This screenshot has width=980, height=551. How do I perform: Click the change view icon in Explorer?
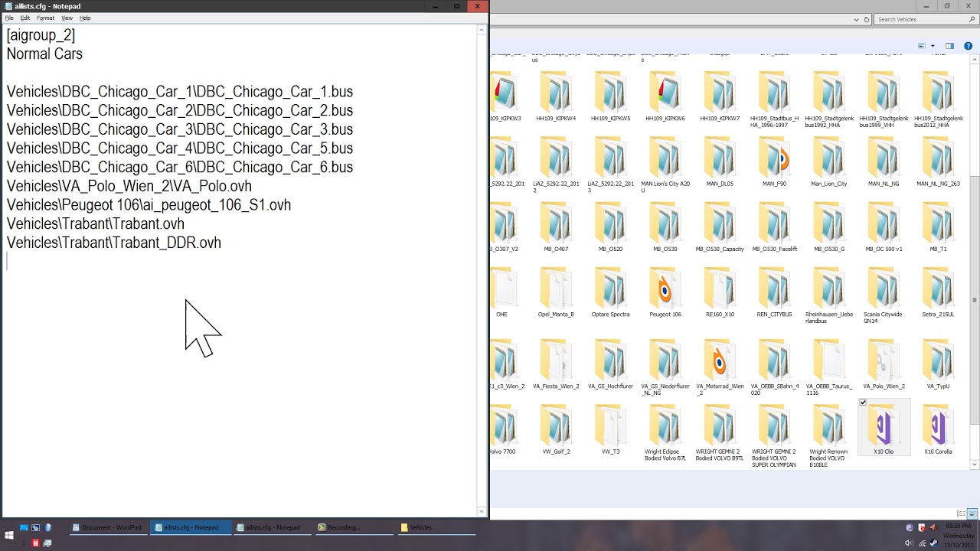[x=922, y=46]
